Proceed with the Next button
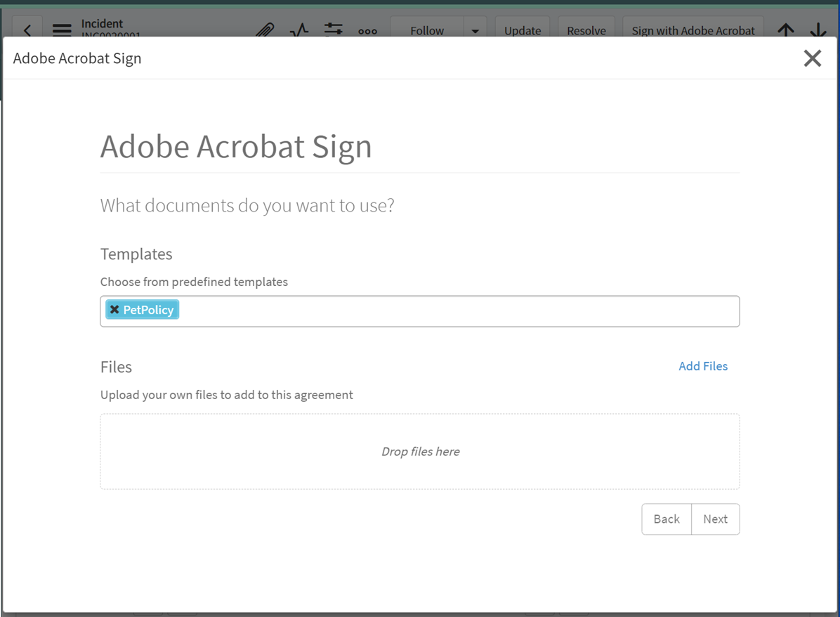Image resolution: width=840 pixels, height=617 pixels. tap(715, 519)
